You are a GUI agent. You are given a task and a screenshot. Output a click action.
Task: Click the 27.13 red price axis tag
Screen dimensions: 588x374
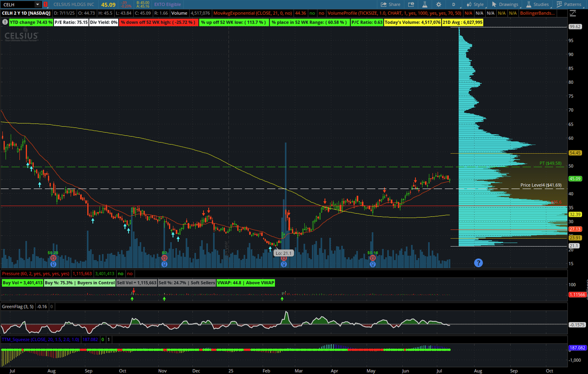click(x=575, y=229)
